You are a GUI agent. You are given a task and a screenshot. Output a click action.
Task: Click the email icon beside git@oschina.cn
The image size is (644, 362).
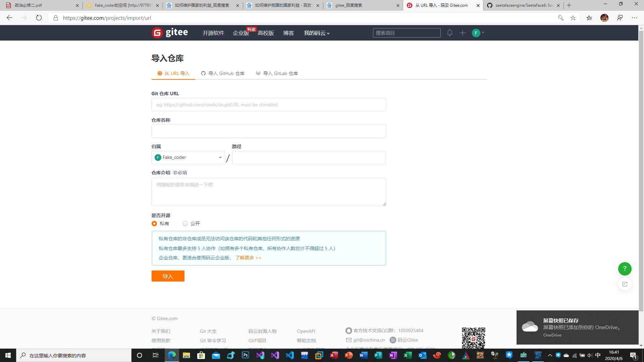click(x=348, y=340)
